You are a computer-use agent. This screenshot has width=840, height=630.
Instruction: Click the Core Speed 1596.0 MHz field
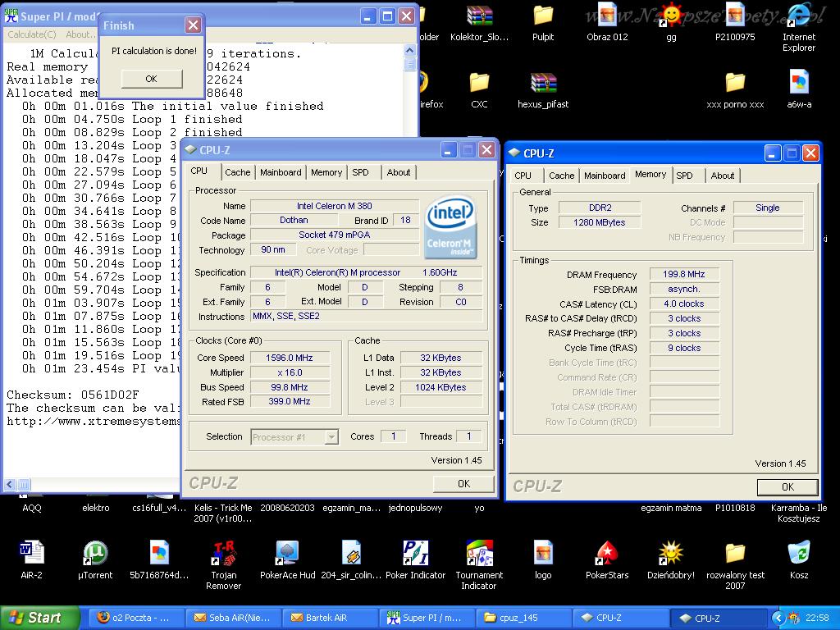290,358
